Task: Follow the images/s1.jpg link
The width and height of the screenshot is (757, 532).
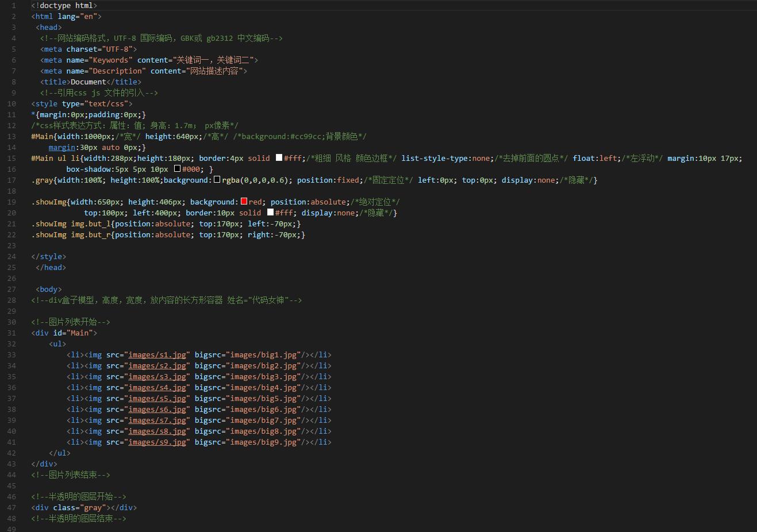Action: point(157,355)
